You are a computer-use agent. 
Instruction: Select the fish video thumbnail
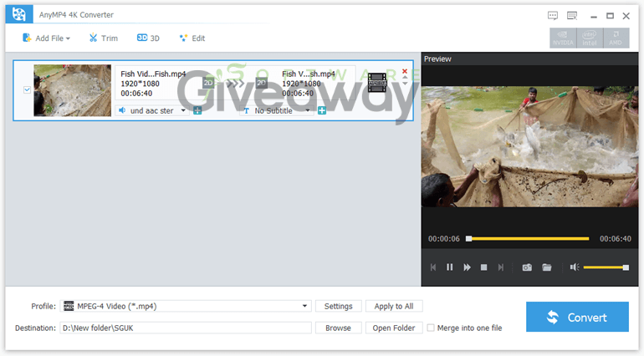tap(72, 90)
